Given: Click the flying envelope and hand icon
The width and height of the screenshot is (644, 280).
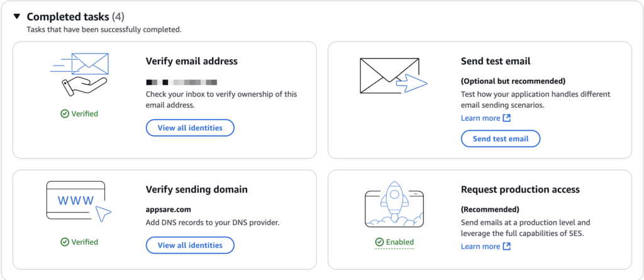Looking at the screenshot, I should click(79, 74).
